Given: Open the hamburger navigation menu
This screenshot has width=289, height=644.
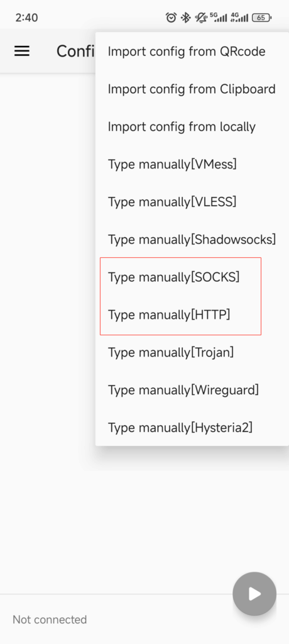Looking at the screenshot, I should [x=22, y=51].
